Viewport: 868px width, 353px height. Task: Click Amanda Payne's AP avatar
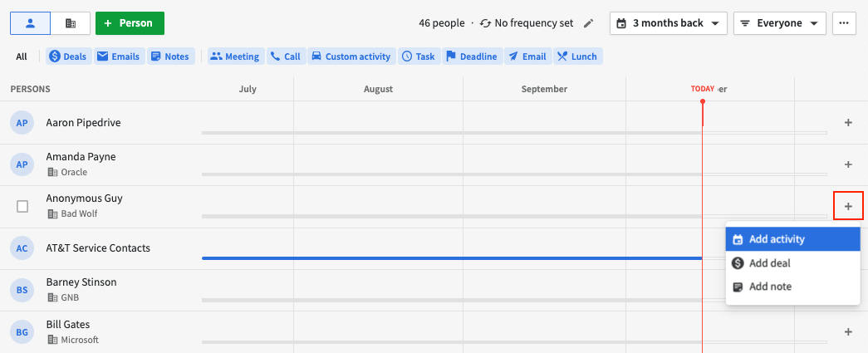coord(22,164)
